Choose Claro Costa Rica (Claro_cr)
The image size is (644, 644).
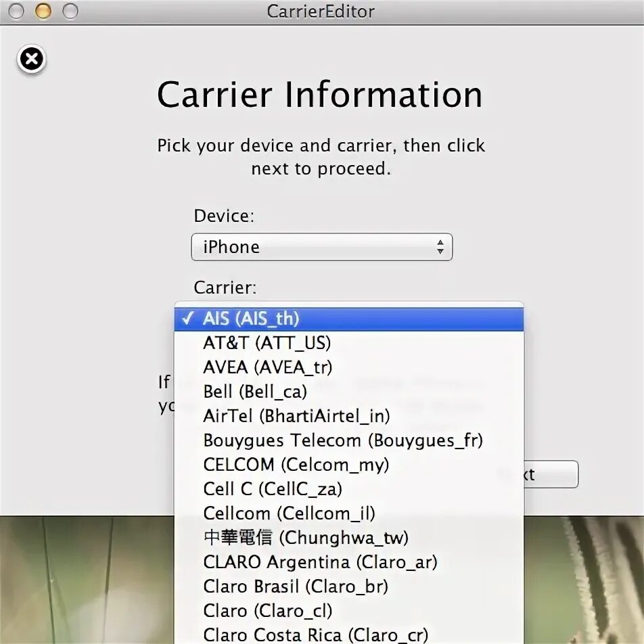point(348,634)
